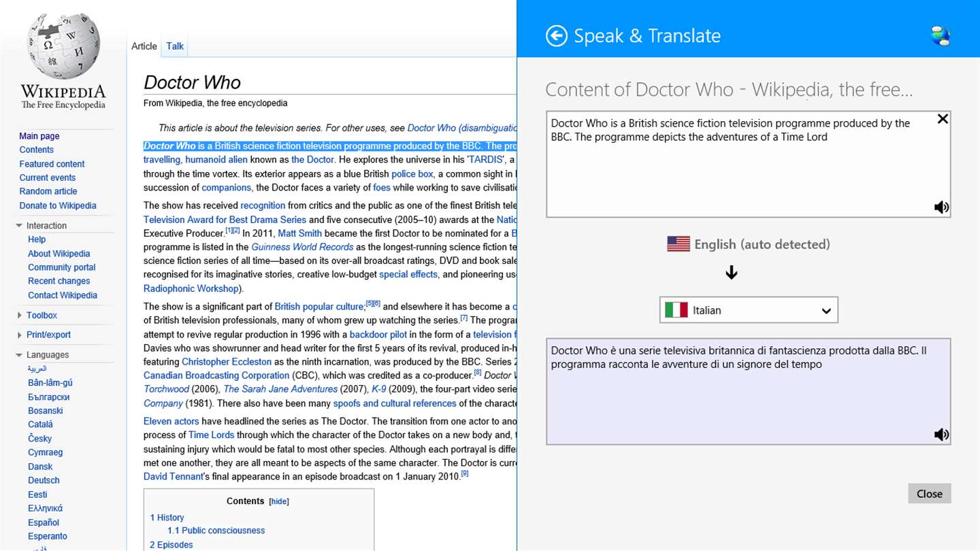Click the Wikipedia globe logo

(x=63, y=46)
